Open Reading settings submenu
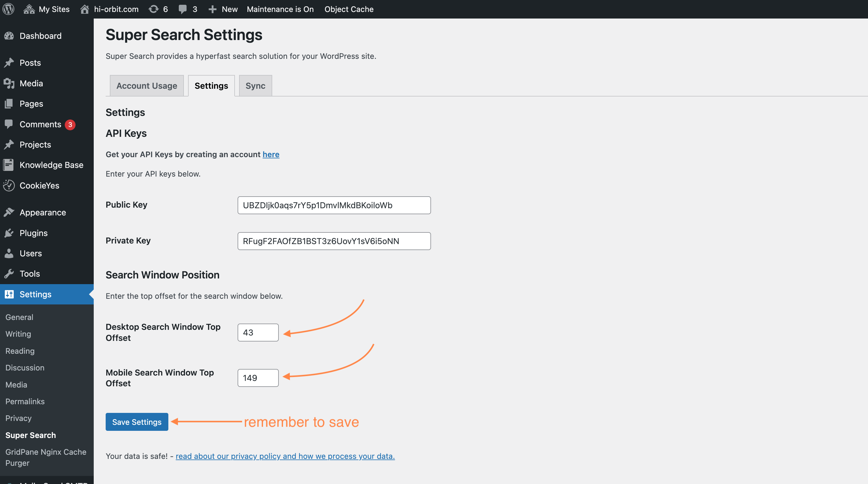Screen dimensions: 868x484 [x=20, y=351]
